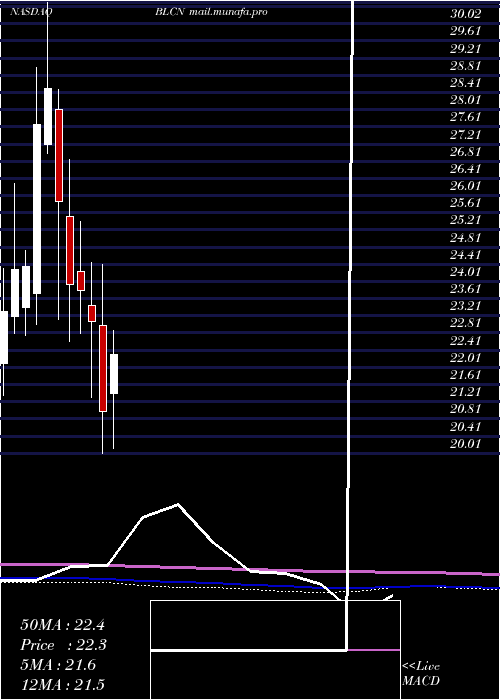Select the 29.21 price axis label
500x700 pixels.
(x=465, y=48)
